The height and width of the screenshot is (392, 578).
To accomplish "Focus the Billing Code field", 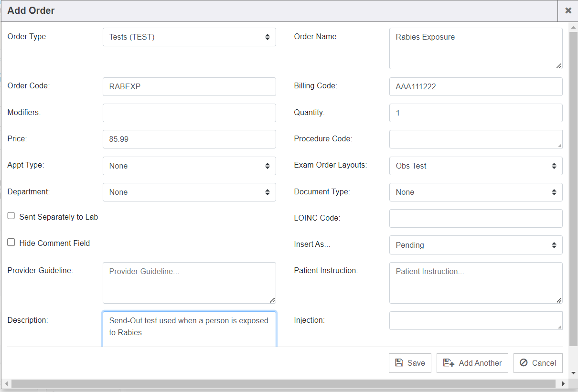I will (475, 87).
